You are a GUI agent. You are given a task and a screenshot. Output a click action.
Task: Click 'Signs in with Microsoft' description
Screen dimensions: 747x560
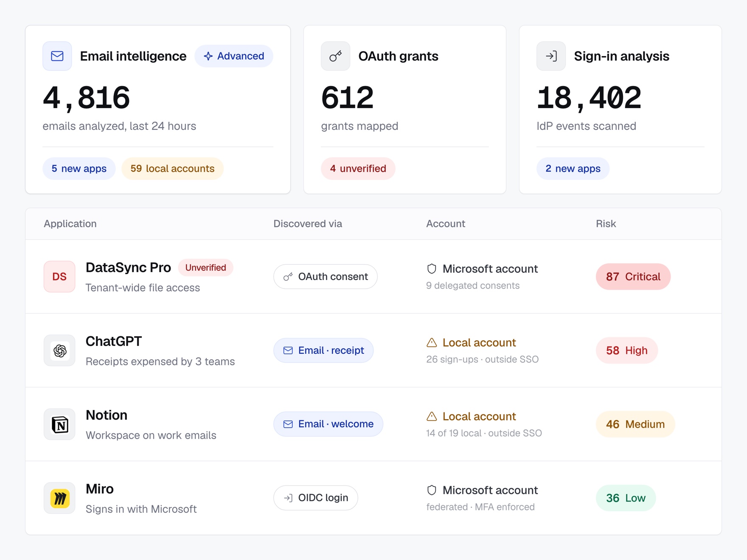[141, 509]
